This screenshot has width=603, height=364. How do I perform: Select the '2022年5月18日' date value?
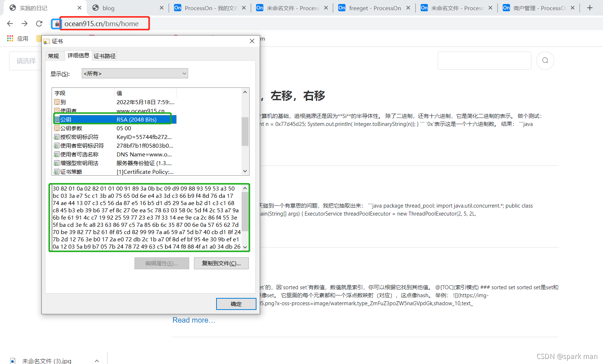click(x=145, y=102)
